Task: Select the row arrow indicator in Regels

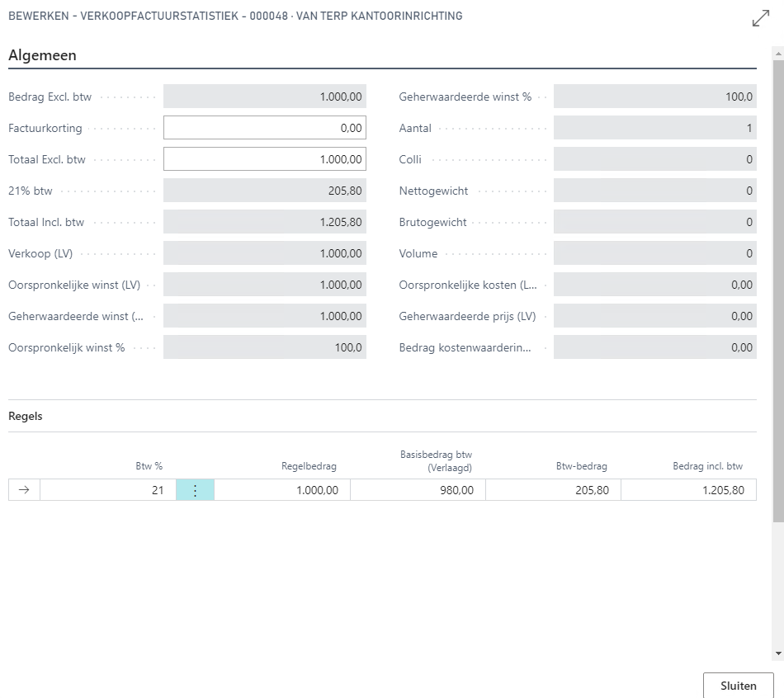Action: tap(24, 490)
